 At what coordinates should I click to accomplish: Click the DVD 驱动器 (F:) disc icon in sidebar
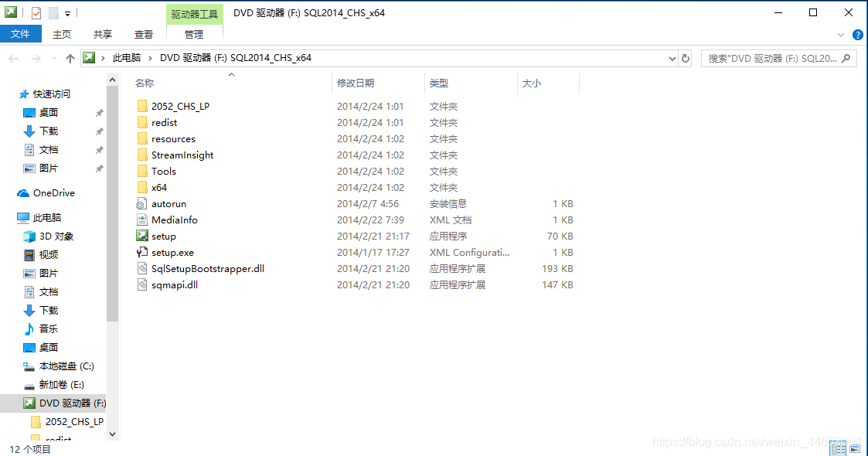click(x=29, y=403)
